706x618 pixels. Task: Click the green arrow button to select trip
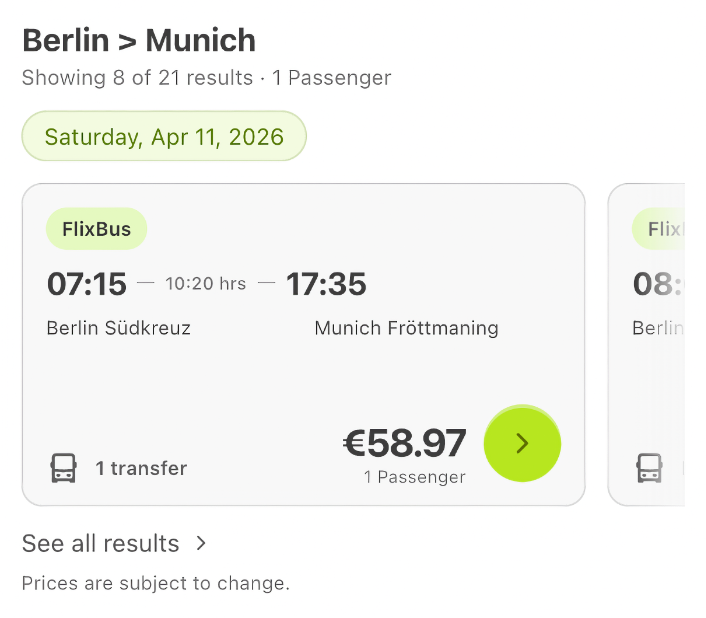[x=522, y=444]
